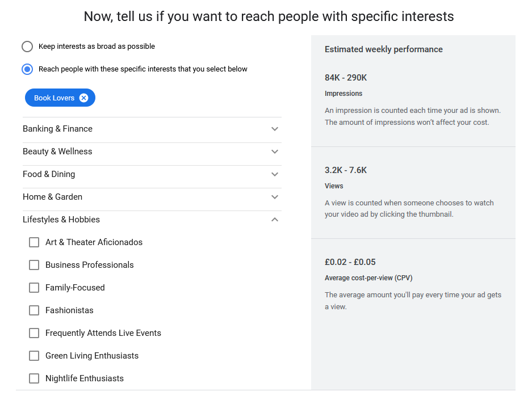Click the Home & Garden category label

coord(52,197)
